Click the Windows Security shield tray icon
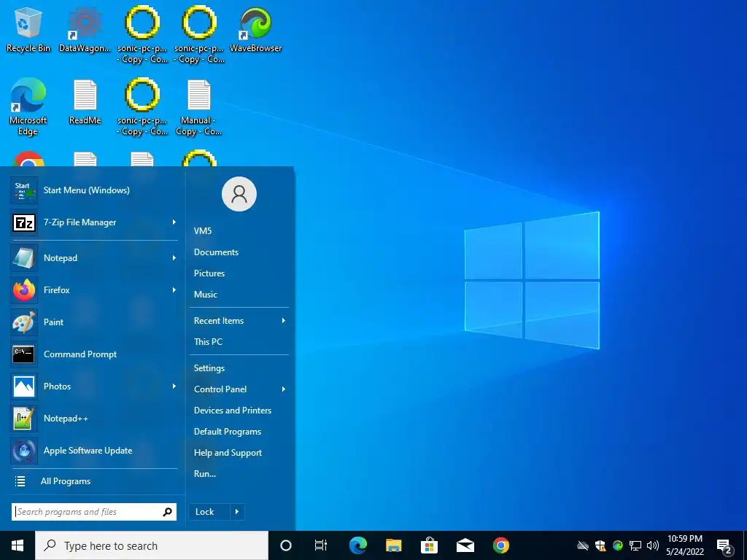 (600, 545)
